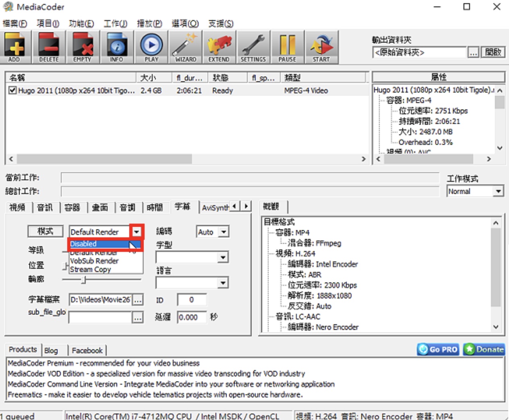The height and width of the screenshot is (420, 509).
Task: Select Stream Copy option
Action: pyautogui.click(x=91, y=269)
